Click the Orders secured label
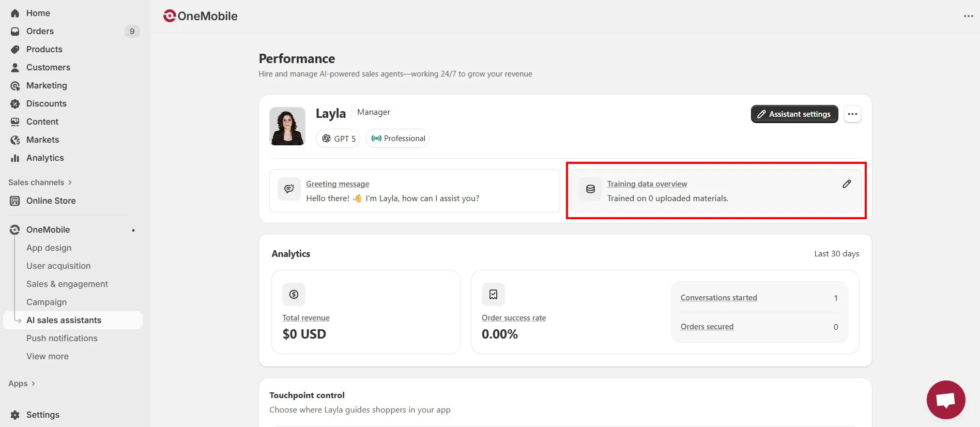The height and width of the screenshot is (427, 980). click(707, 327)
